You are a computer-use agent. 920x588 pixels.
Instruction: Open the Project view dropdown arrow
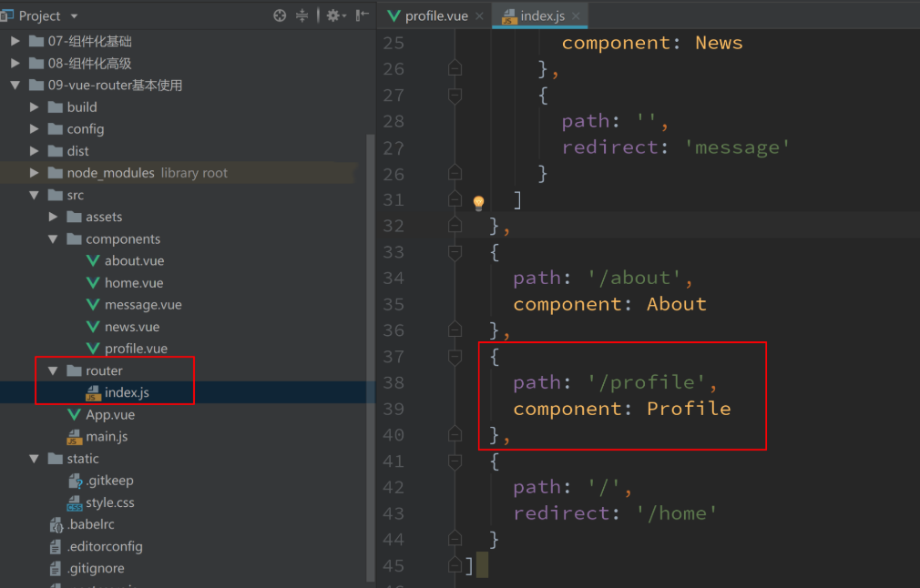74,15
